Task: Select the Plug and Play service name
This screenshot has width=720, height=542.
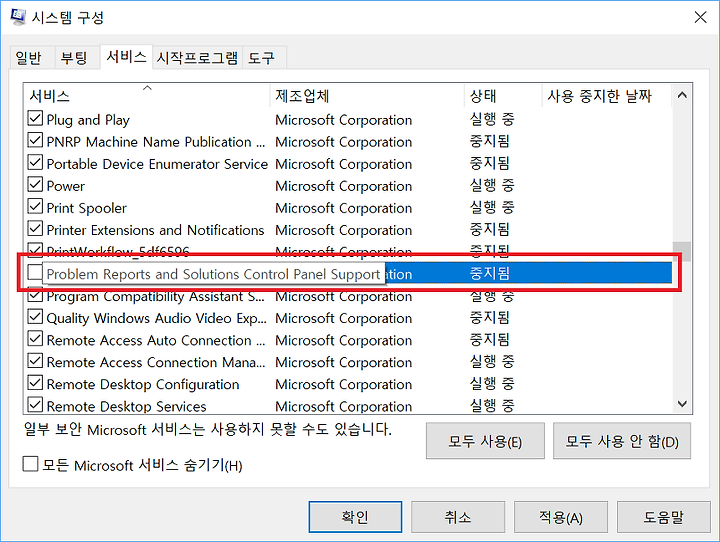Action: (88, 120)
